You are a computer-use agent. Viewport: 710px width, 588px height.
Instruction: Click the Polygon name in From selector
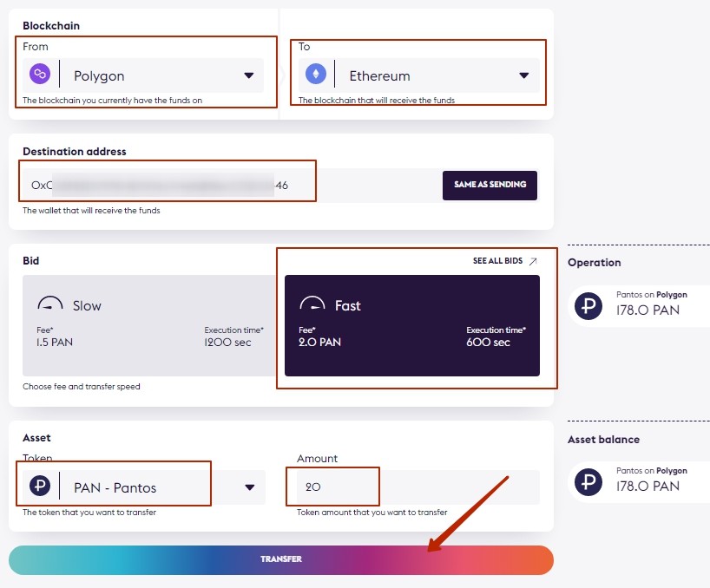pos(99,76)
